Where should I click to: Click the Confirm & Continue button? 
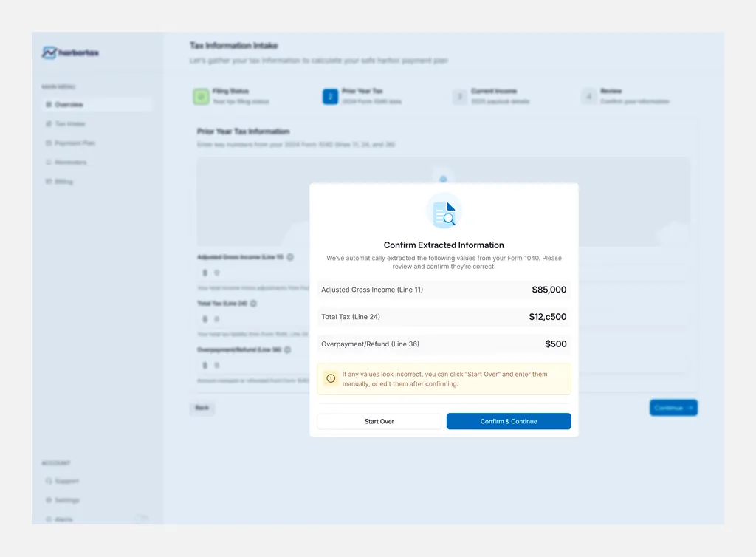[509, 421]
